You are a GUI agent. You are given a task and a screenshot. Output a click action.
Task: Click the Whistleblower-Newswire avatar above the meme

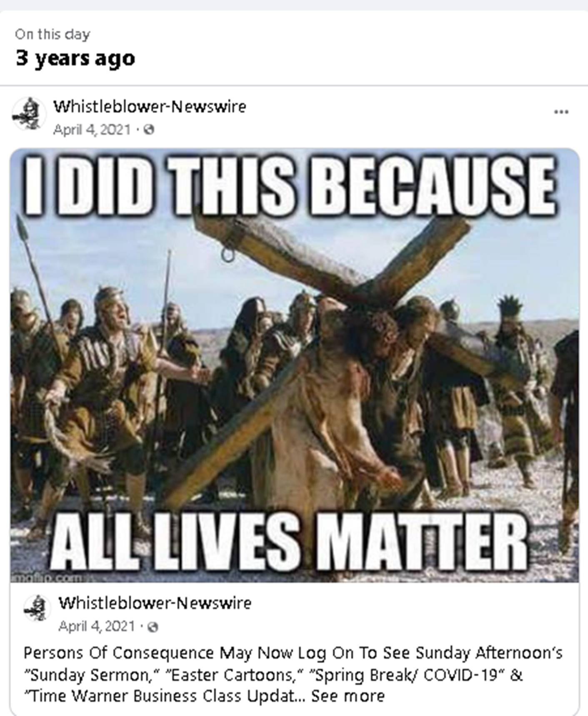pos(29,114)
